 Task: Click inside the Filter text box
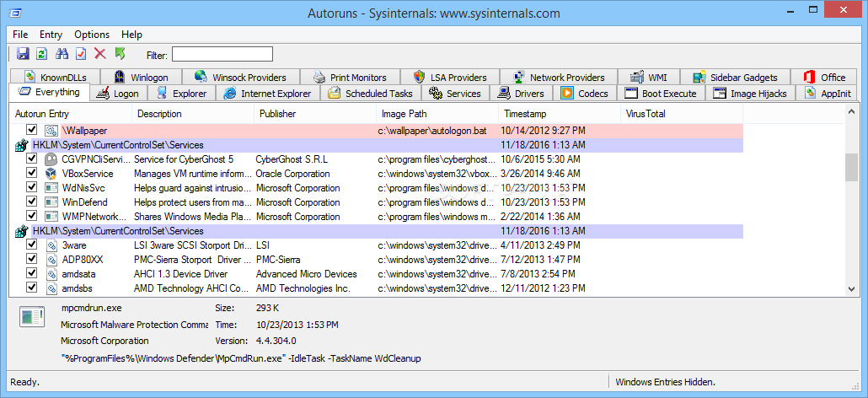222,54
